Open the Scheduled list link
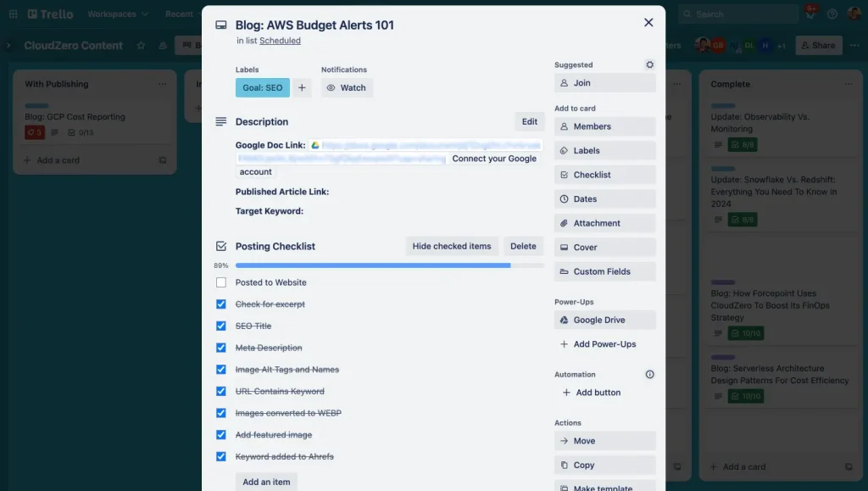868x491 pixels. 280,41
